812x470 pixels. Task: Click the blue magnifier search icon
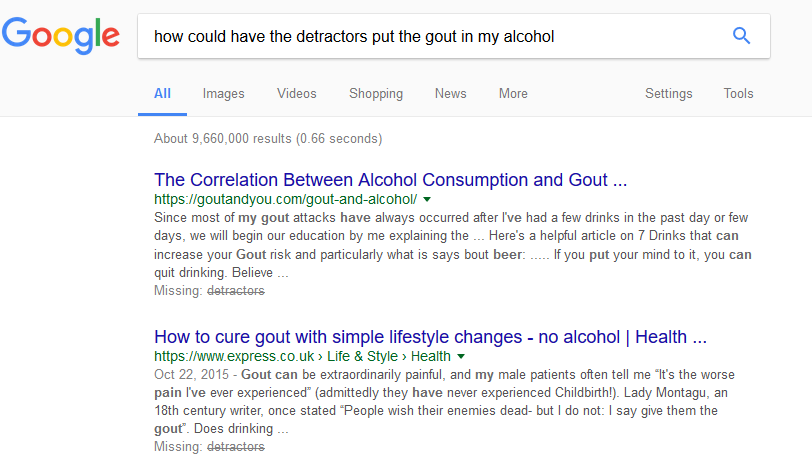741,36
